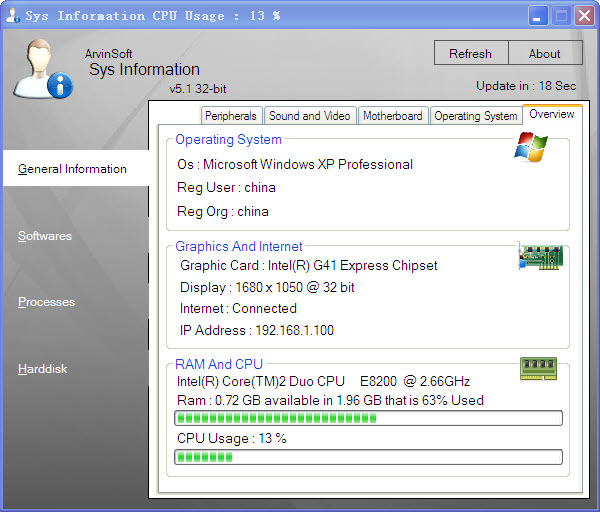Click the 'Graphics And Internet' group heading
Viewport: 600px width, 512px height.
click(239, 246)
